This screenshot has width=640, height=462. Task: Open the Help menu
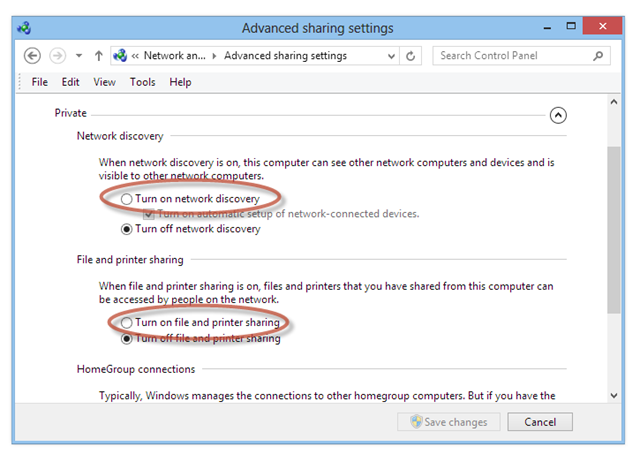[180, 82]
